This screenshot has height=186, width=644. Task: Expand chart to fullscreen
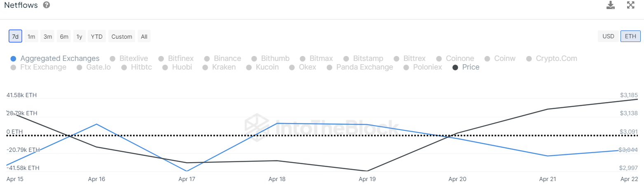click(x=630, y=5)
